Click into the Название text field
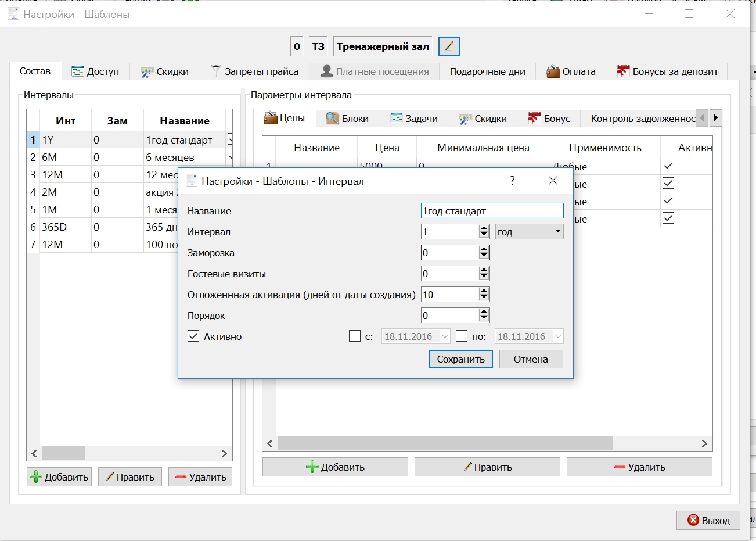 [492, 210]
